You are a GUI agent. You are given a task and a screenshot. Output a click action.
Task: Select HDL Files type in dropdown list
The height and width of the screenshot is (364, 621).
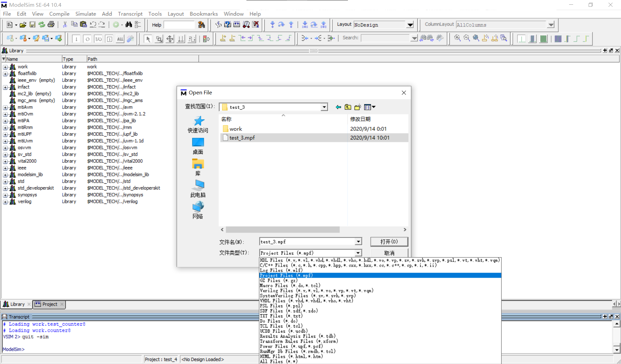[x=380, y=260]
